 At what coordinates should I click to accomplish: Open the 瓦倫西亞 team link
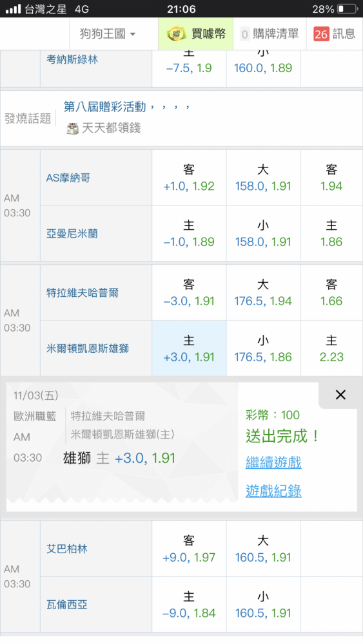coord(67,605)
